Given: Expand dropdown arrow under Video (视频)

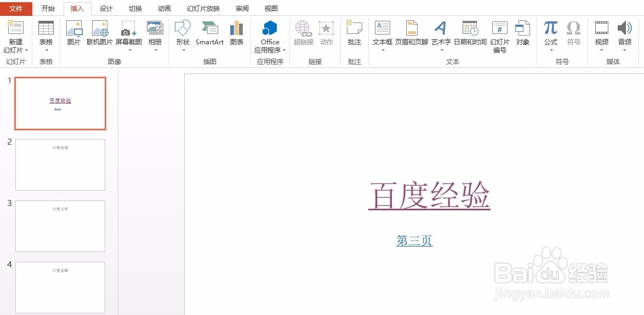Looking at the screenshot, I should point(602,50).
